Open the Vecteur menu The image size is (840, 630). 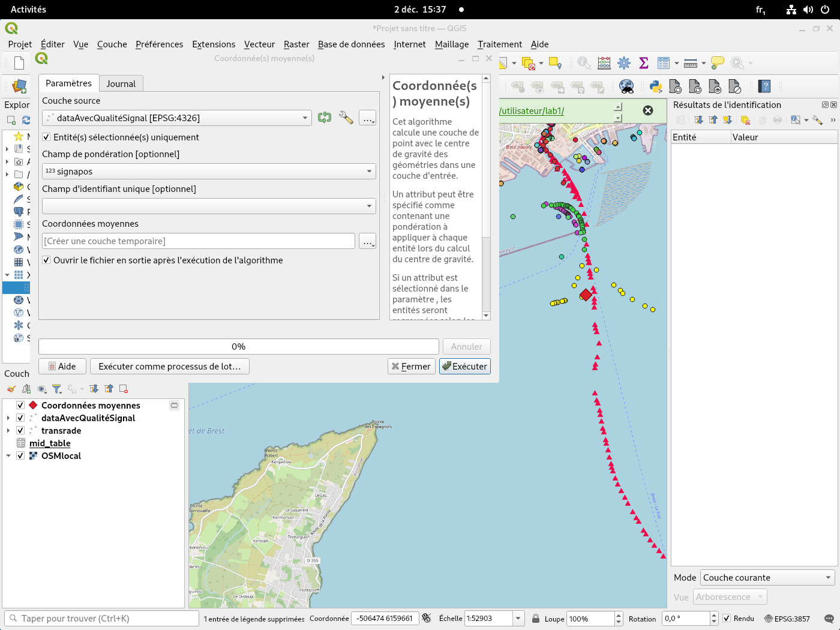259,44
